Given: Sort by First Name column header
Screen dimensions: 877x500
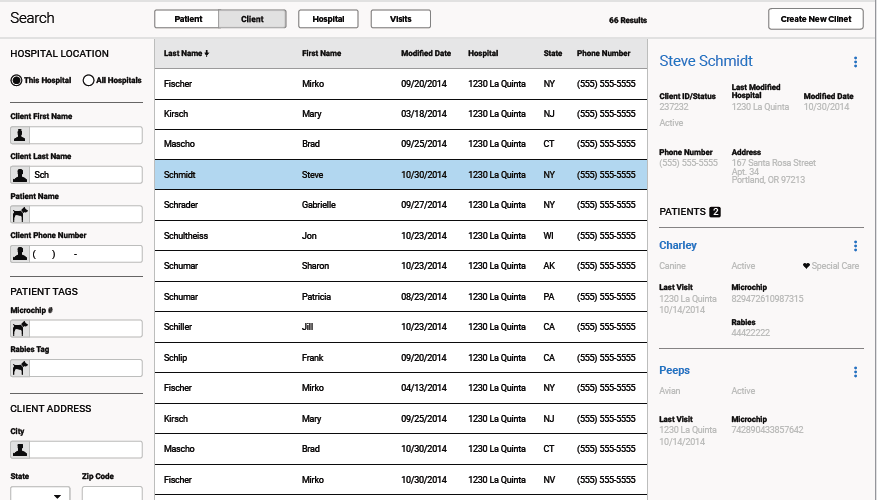Looking at the screenshot, I should click(x=322, y=54).
